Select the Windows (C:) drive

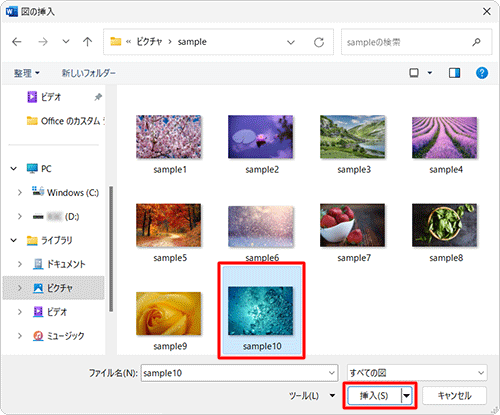[66, 192]
